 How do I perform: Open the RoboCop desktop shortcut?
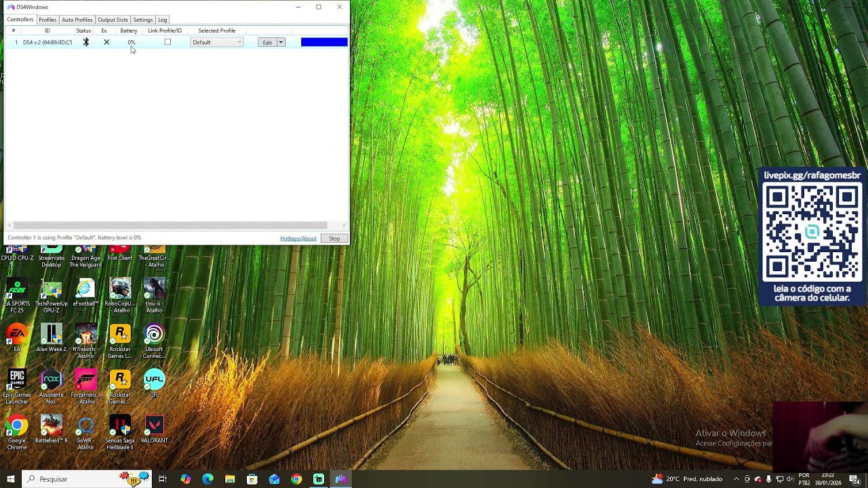tap(120, 296)
